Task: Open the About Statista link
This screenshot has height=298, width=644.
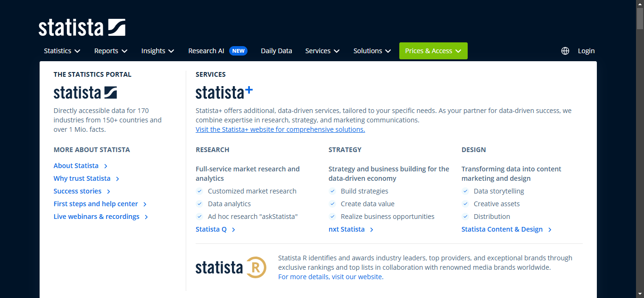Action: [x=81, y=166]
